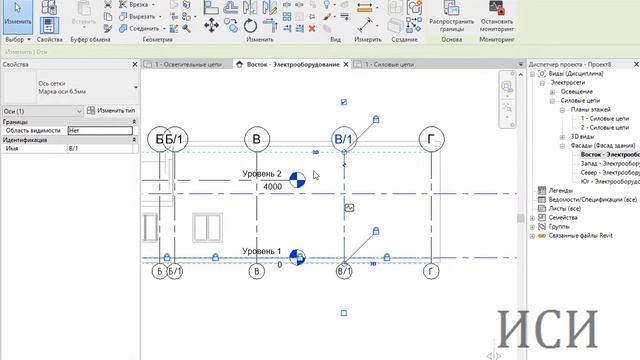Click the Уровень 2 level label
640x360 pixels.
(x=262, y=174)
